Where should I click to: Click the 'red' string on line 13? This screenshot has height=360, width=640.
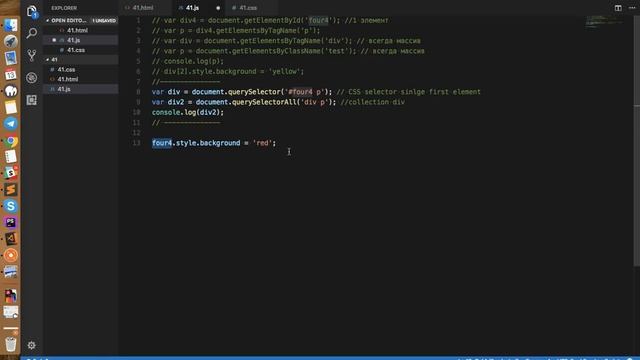coord(262,143)
